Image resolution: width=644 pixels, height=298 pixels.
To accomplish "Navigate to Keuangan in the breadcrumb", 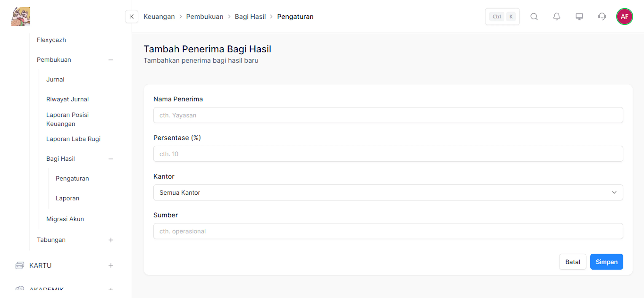I will [x=159, y=16].
